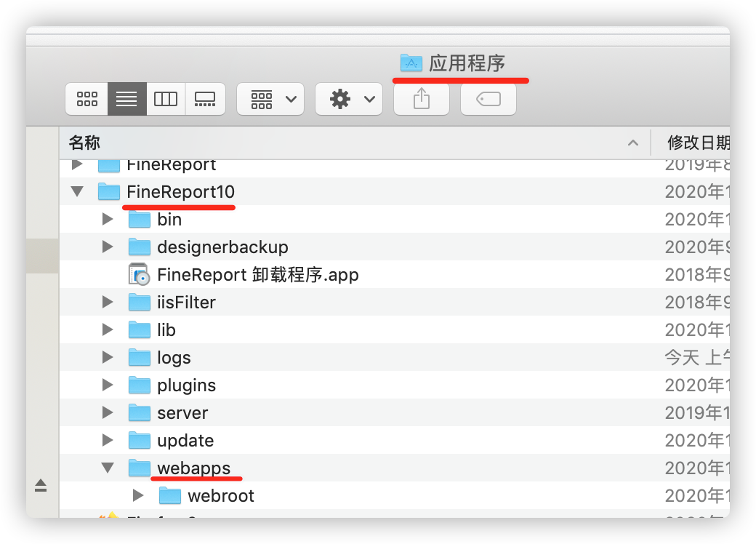Collapse the webapps folder

108,468
